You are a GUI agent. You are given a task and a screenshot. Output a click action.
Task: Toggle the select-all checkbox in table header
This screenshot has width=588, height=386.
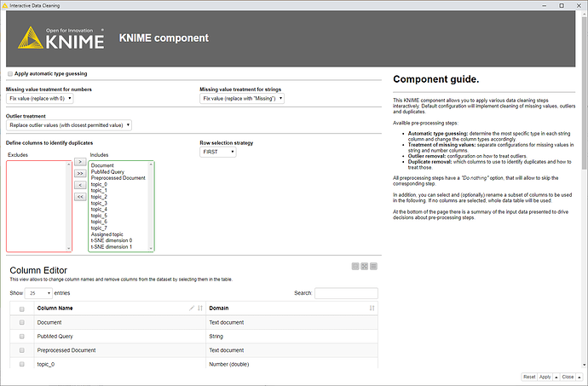[22, 309]
